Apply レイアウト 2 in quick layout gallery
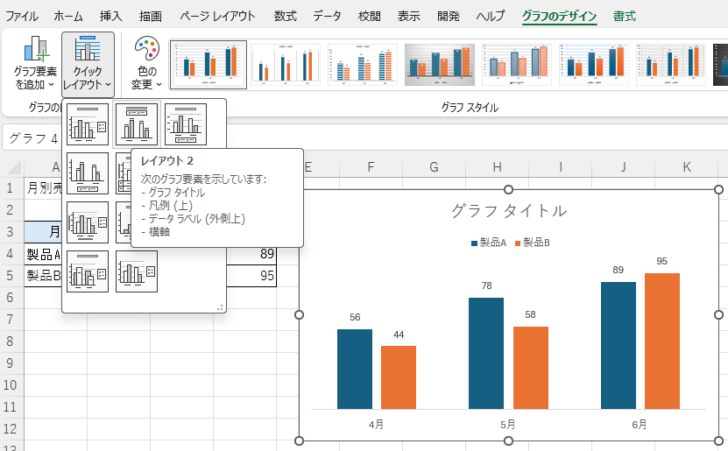The width and height of the screenshot is (728, 451). [x=136, y=124]
